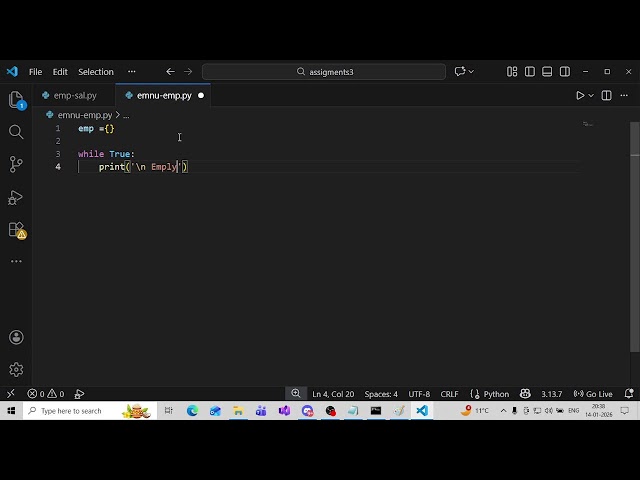Show additional views ellipsis in activity bar
The height and width of the screenshot is (480, 640).
click(16, 261)
